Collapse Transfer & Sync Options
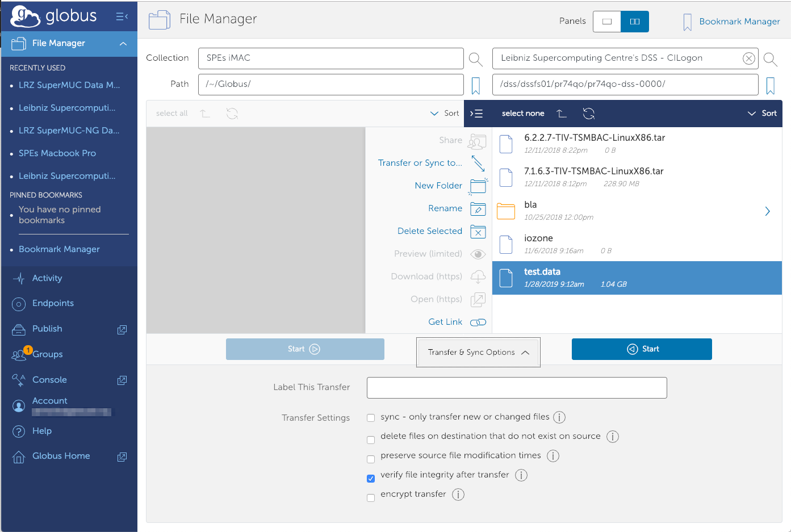Image resolution: width=791 pixels, height=532 pixels. coord(478,353)
